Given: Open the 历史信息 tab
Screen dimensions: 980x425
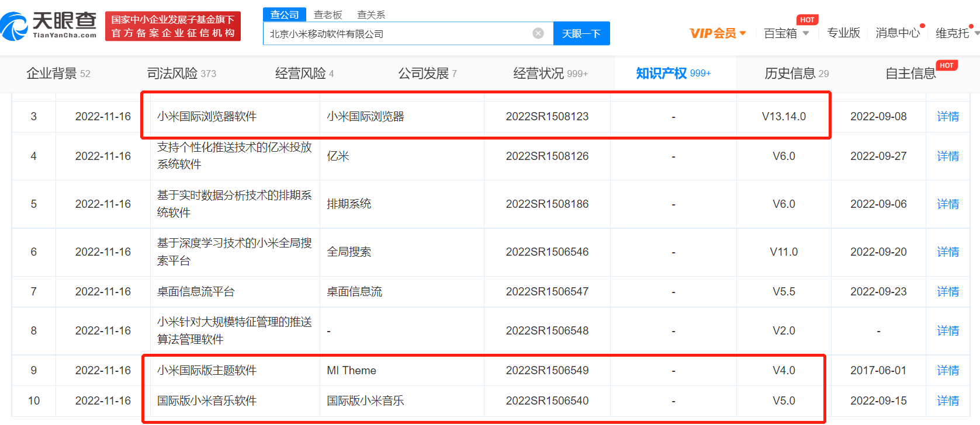Looking at the screenshot, I should (x=797, y=74).
